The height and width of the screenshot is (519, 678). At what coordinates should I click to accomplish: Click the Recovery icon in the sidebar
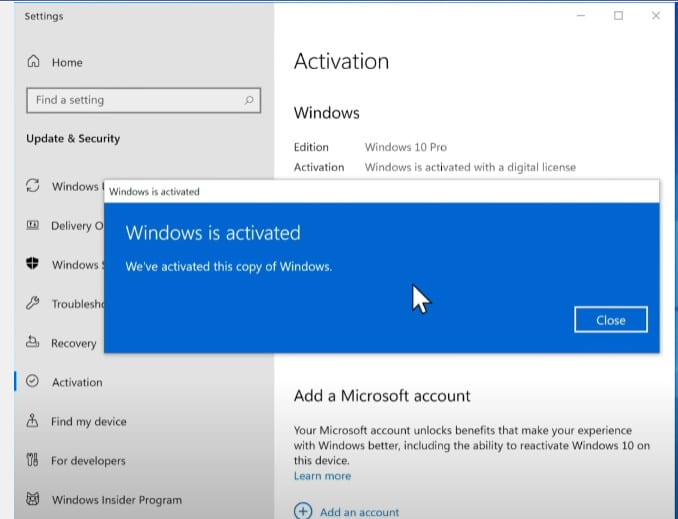[x=32, y=342]
